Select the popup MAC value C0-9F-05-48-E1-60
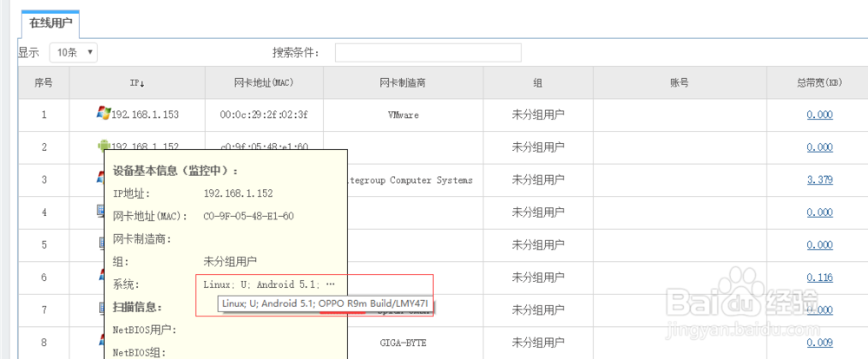868x359 pixels. 248,216
